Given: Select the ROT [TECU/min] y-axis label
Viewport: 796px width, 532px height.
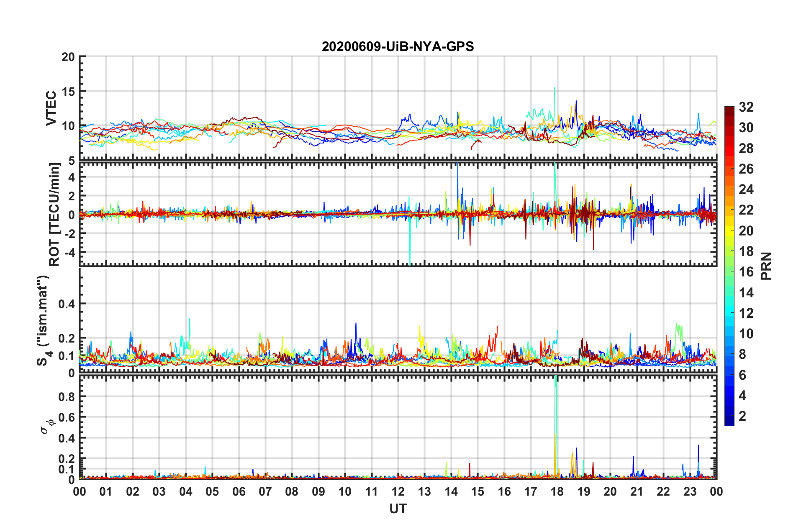Looking at the screenshot, I should tap(54, 215).
